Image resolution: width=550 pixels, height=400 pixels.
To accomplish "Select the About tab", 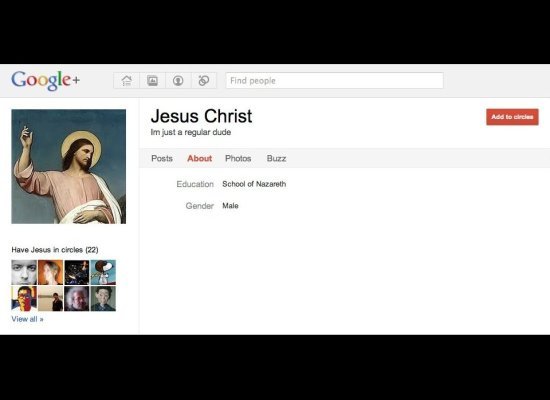I will pyautogui.click(x=200, y=159).
